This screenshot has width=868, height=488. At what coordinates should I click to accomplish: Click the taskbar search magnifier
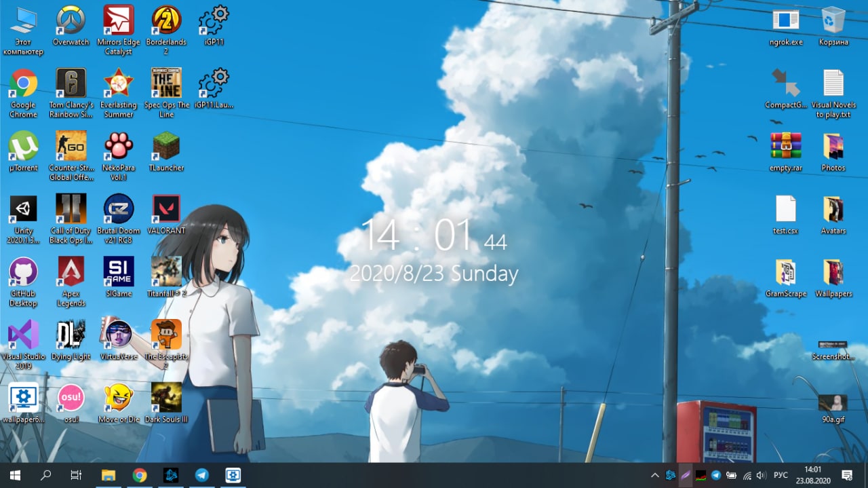[x=46, y=475]
